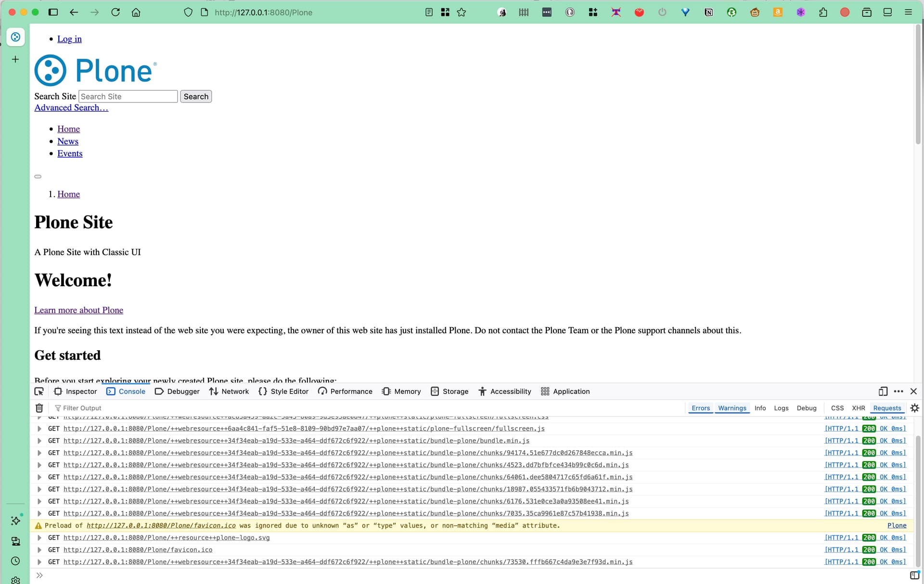This screenshot has height=584, width=924.
Task: Focus the Search Site input field
Action: 128,97
